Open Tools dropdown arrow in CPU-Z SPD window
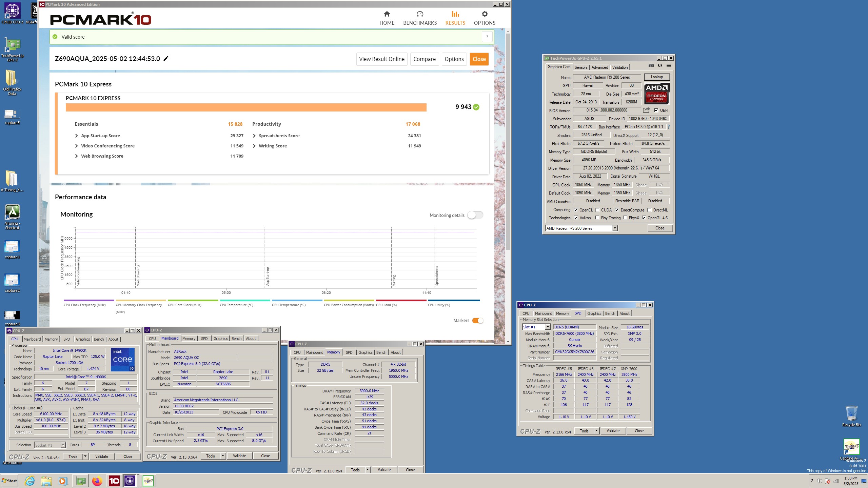Screen dimensions: 868x488 [596, 431]
